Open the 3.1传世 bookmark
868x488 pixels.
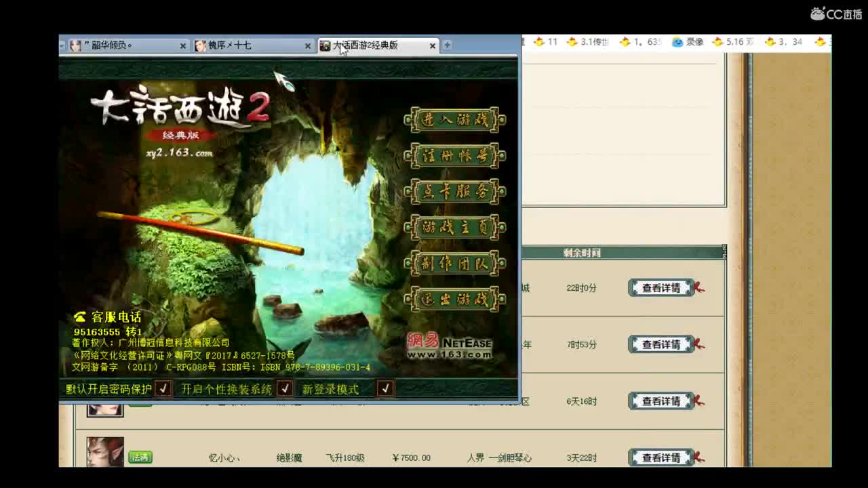(x=588, y=42)
